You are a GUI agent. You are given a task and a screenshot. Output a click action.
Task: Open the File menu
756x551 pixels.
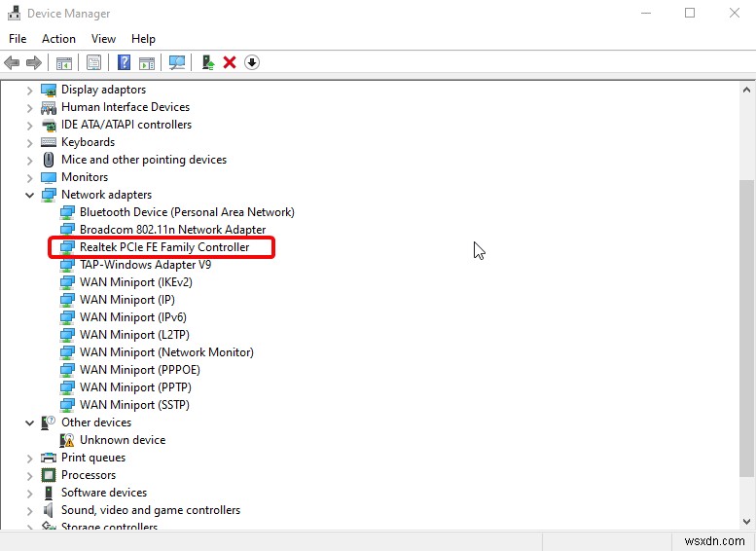point(18,39)
